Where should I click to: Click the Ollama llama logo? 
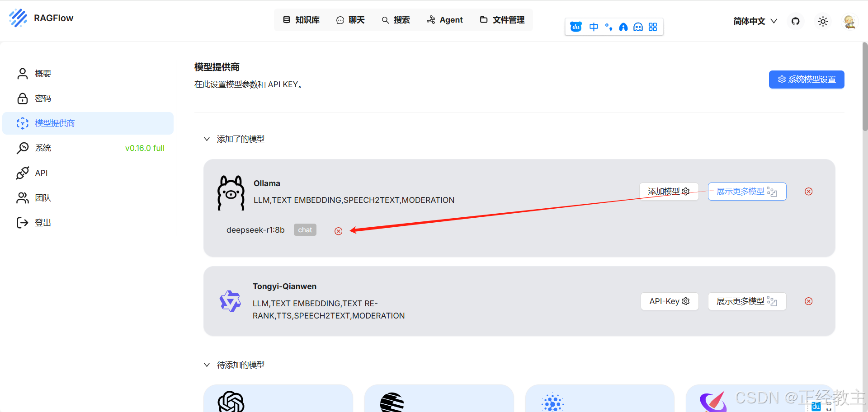231,193
